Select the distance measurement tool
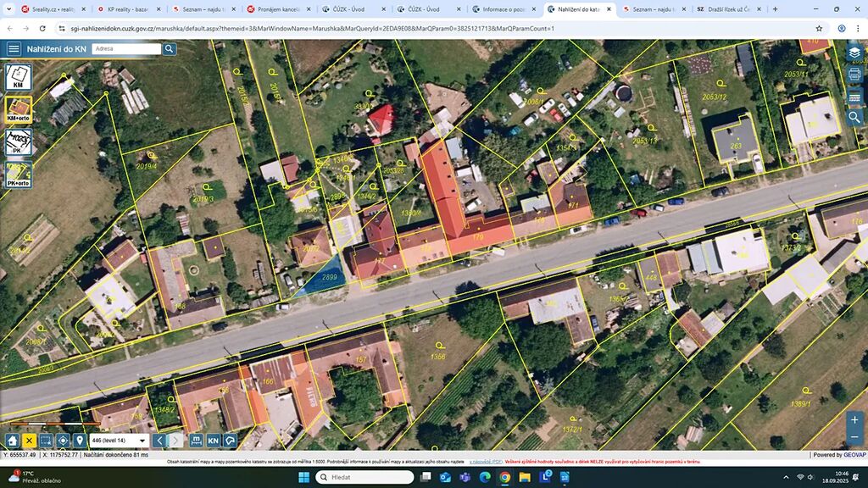This screenshot has width=868, height=488. click(196, 441)
